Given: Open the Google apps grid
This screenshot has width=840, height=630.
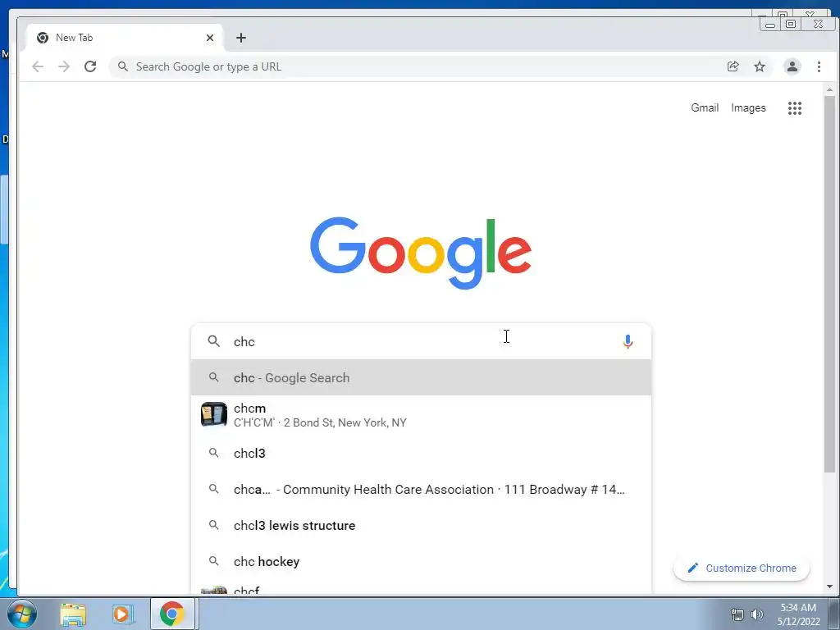Looking at the screenshot, I should [x=794, y=108].
